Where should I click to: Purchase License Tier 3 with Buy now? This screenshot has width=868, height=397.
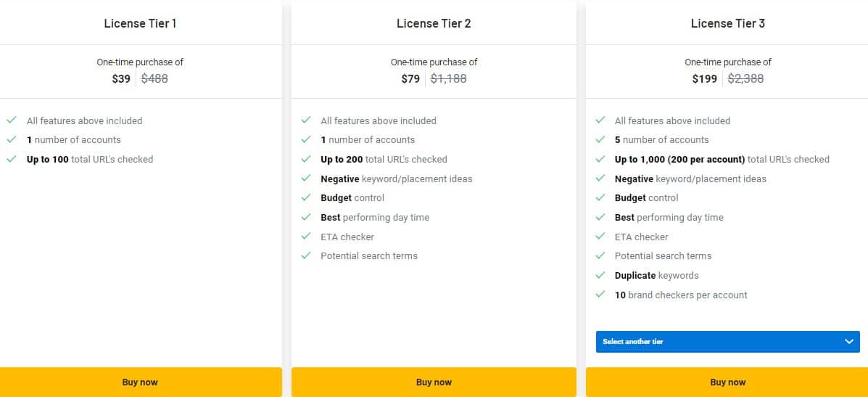click(x=727, y=382)
